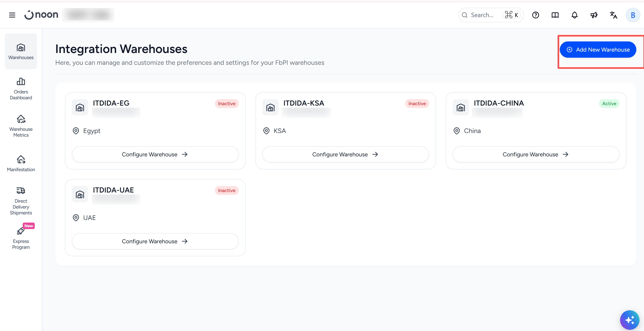This screenshot has width=644, height=331.
Task: Click the ITDIDA-CHINA warehouse icon
Action: (x=461, y=107)
